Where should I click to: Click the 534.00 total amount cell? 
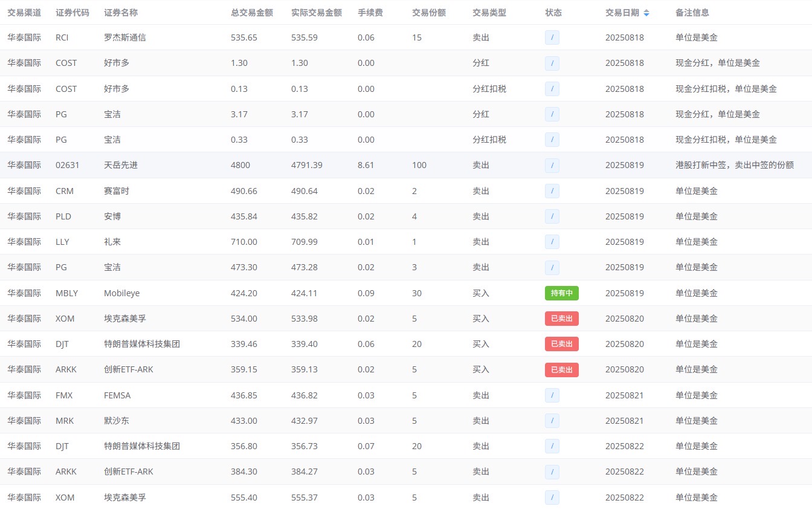click(x=244, y=319)
